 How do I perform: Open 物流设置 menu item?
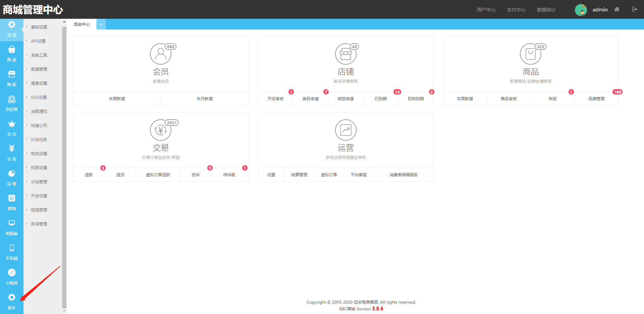39,154
